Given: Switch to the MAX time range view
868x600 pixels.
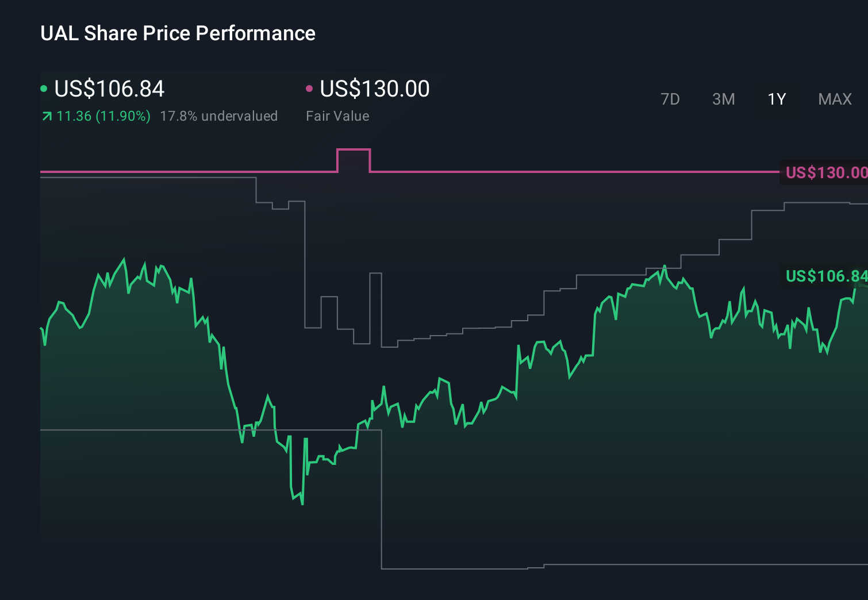Looking at the screenshot, I should [835, 99].
